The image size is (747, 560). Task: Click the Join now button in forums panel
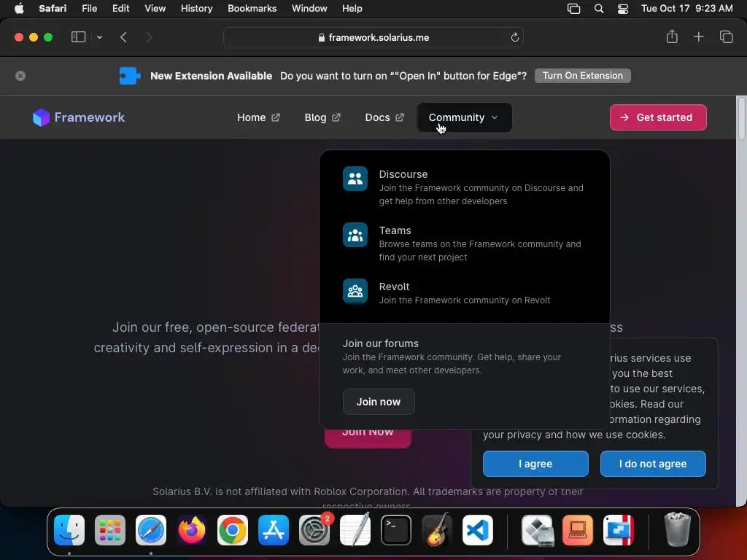click(379, 402)
